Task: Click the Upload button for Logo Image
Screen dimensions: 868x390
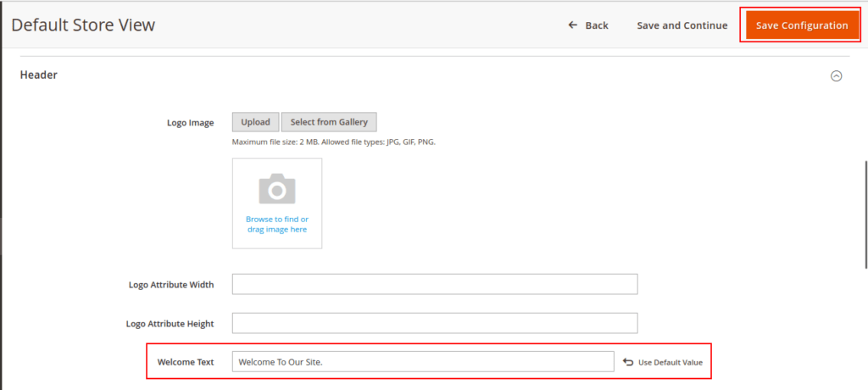Action: point(255,122)
